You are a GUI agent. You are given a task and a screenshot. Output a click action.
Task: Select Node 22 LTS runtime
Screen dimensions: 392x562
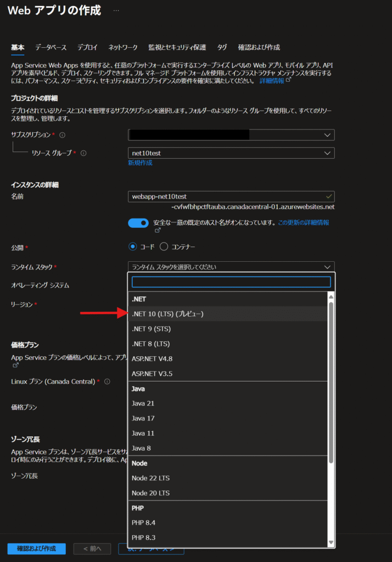[228, 478]
